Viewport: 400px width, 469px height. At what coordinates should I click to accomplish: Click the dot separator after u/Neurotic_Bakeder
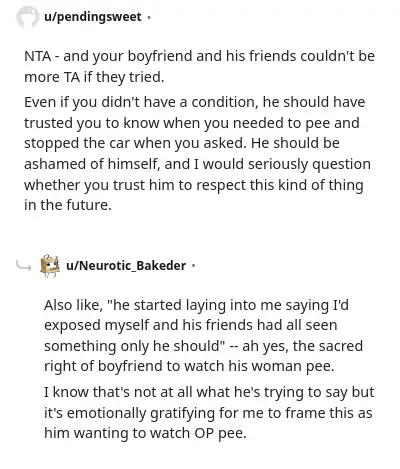click(x=194, y=266)
